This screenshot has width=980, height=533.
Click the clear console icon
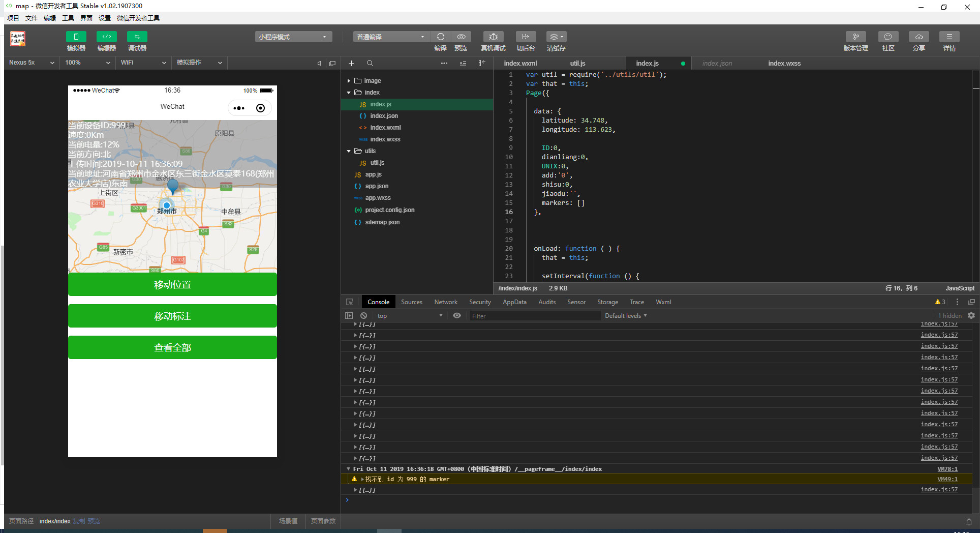[x=363, y=316]
